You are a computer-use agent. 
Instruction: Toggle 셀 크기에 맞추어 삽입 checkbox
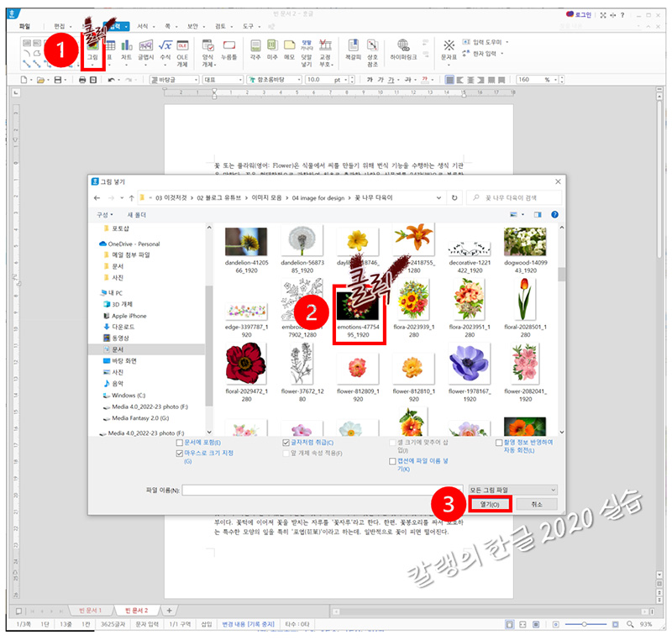pyautogui.click(x=392, y=443)
